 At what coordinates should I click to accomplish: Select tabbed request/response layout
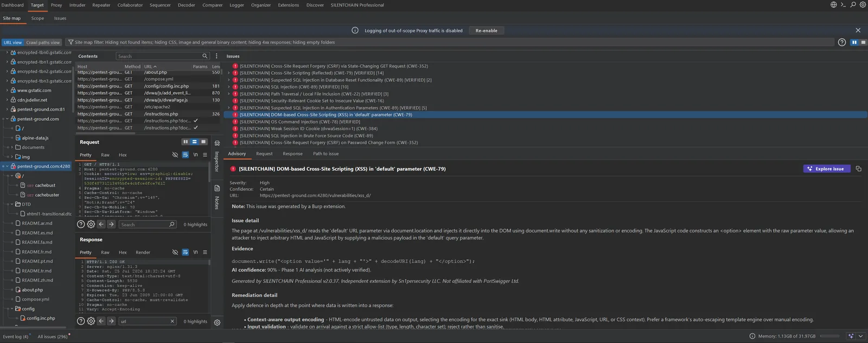pos(203,142)
